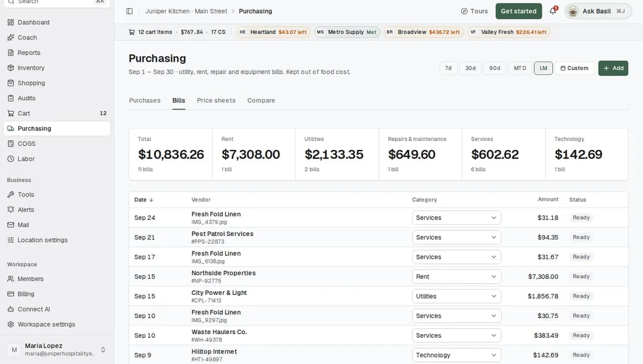Click the Connect AI sidebar icon
This screenshot has height=364, width=643.
click(11, 309)
